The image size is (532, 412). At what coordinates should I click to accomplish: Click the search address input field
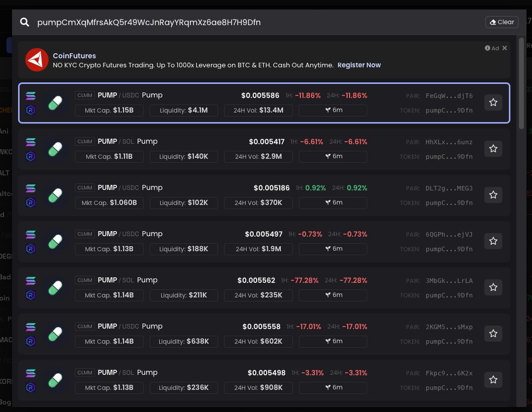point(258,22)
